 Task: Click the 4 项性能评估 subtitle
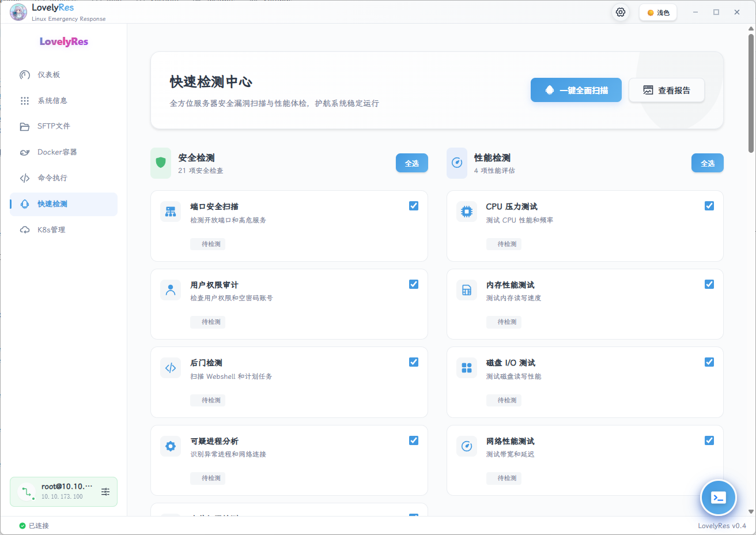click(x=494, y=171)
